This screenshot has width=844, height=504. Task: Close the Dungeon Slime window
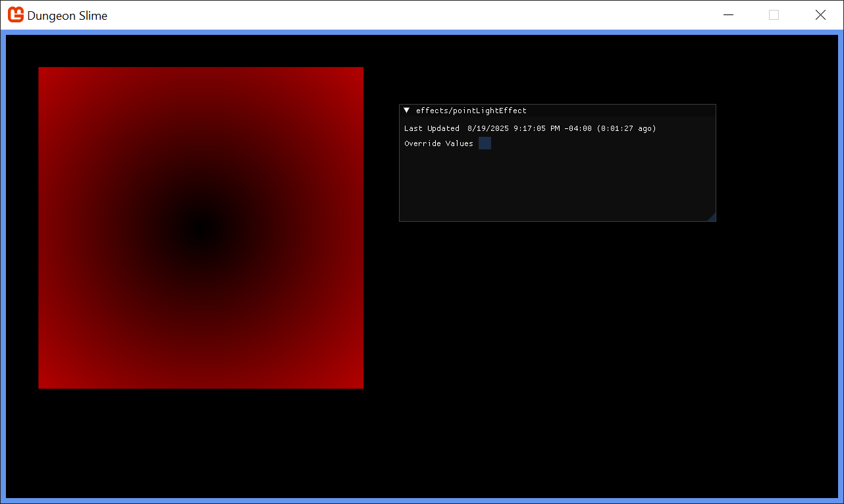coord(820,15)
